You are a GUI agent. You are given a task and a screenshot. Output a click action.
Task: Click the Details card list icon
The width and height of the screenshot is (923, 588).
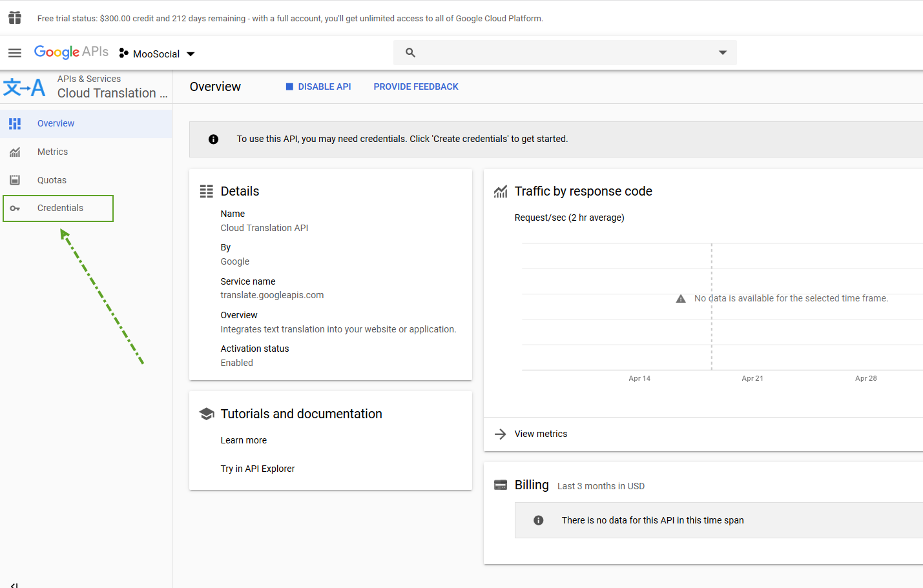pyautogui.click(x=207, y=191)
